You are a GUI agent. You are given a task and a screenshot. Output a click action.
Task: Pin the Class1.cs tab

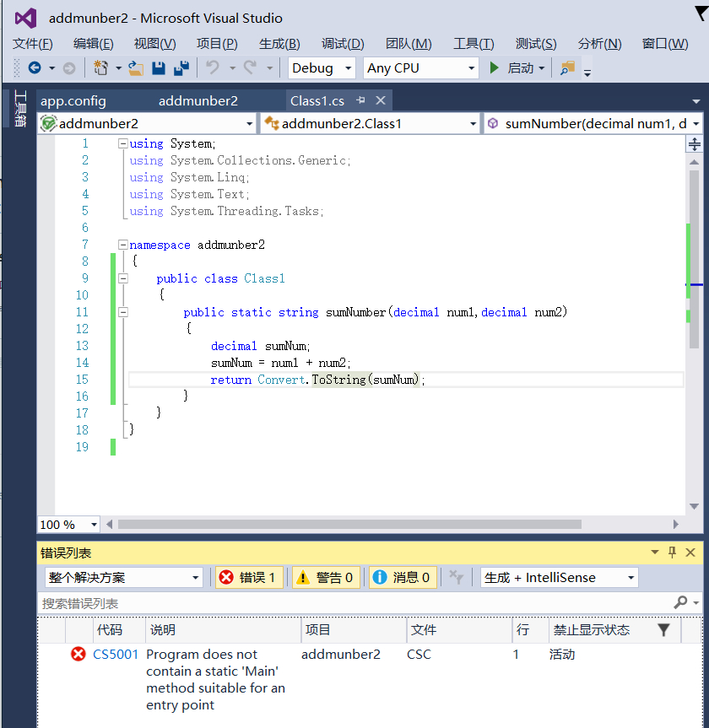pyautogui.click(x=360, y=100)
